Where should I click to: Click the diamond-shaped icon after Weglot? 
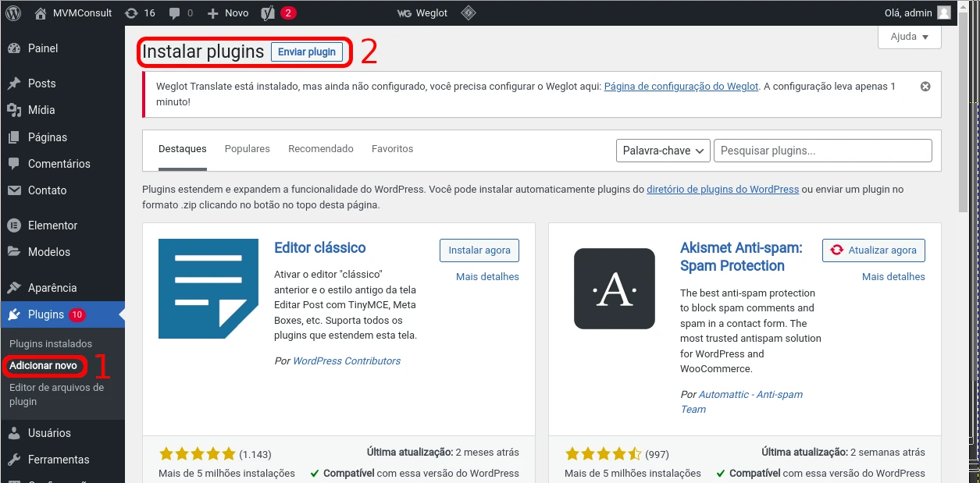pyautogui.click(x=468, y=12)
